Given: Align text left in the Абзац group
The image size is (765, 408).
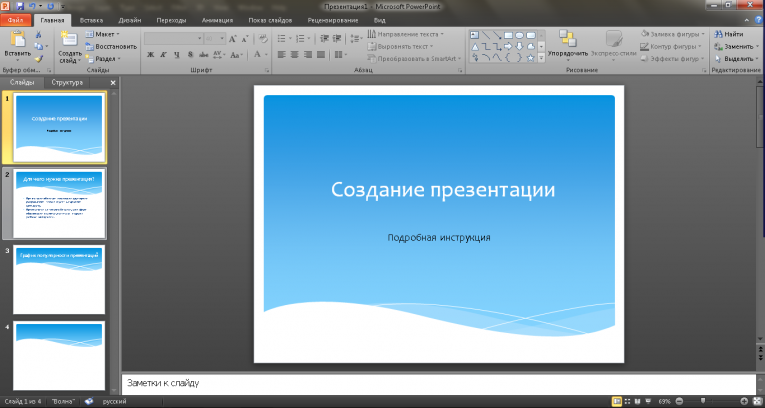Looking at the screenshot, I should click(x=281, y=55).
